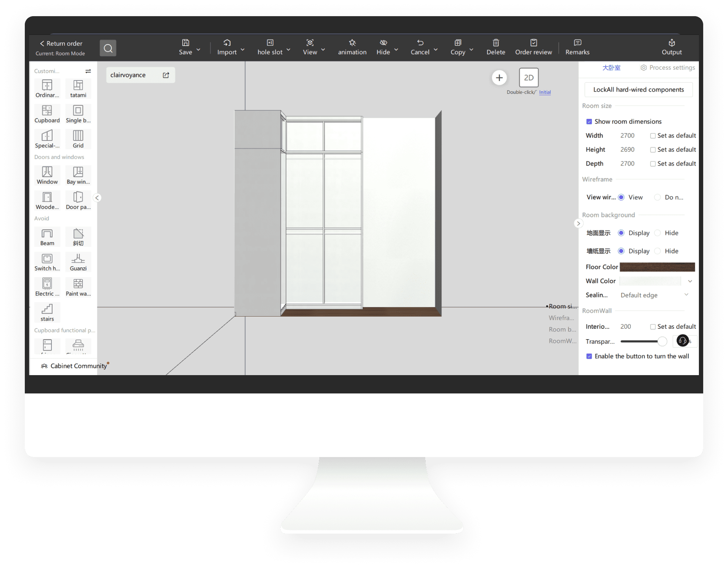Pick the Beam obstacle tool
This screenshot has width=728, height=567.
click(47, 237)
